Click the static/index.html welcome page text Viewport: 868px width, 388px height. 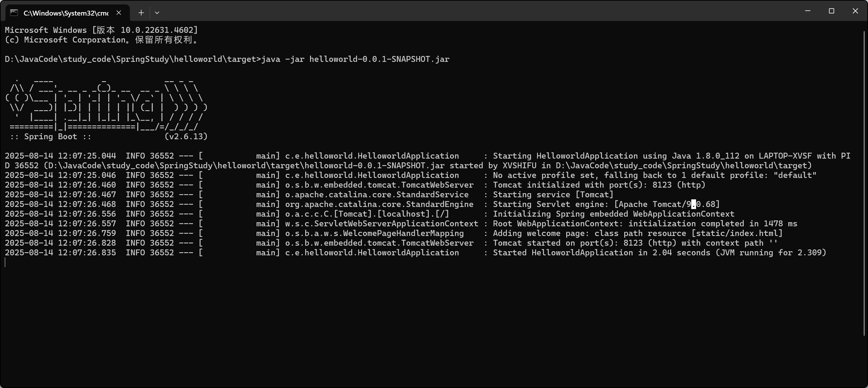coord(737,233)
